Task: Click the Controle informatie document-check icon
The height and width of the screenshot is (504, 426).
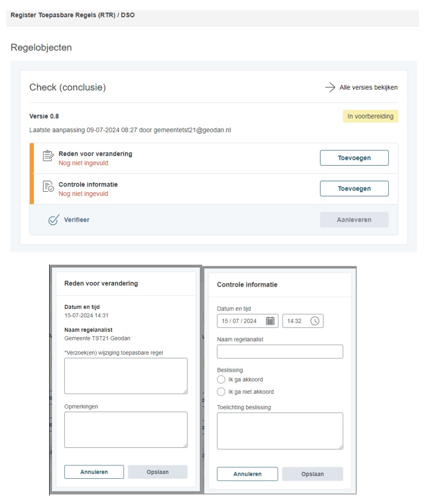Action: coord(48,186)
